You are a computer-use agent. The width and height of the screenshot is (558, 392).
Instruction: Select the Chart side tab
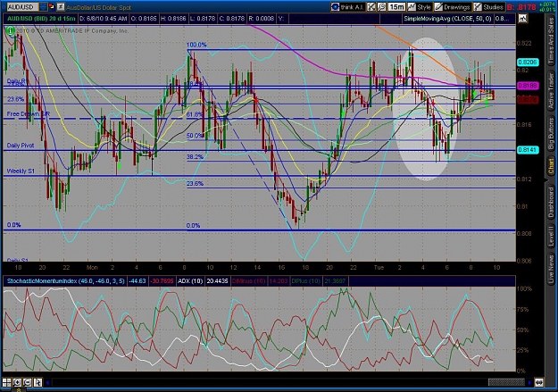click(551, 167)
